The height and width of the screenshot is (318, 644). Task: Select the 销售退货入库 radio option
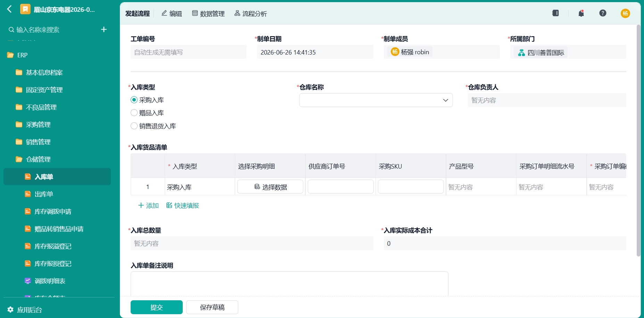[x=134, y=126]
